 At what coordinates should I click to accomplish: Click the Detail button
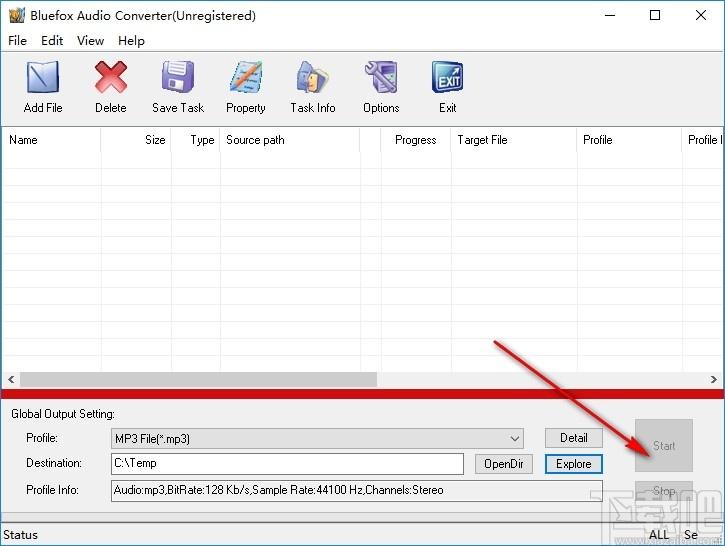point(574,438)
